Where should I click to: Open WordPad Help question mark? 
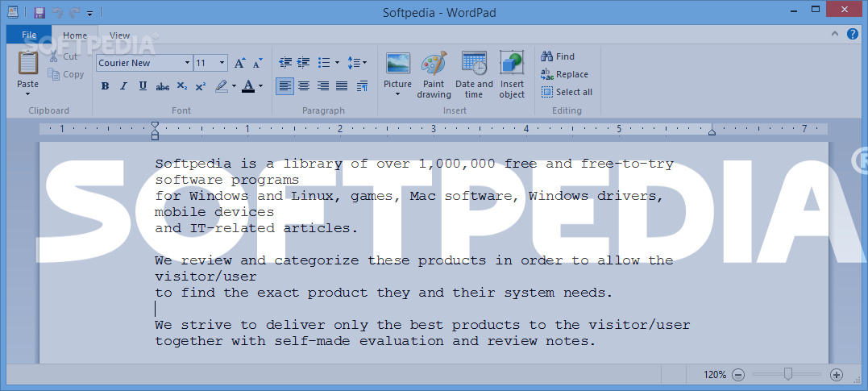point(853,35)
